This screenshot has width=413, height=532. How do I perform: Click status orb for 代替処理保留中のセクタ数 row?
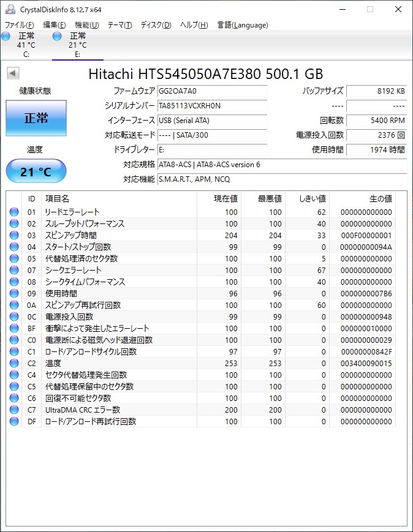[x=14, y=386]
